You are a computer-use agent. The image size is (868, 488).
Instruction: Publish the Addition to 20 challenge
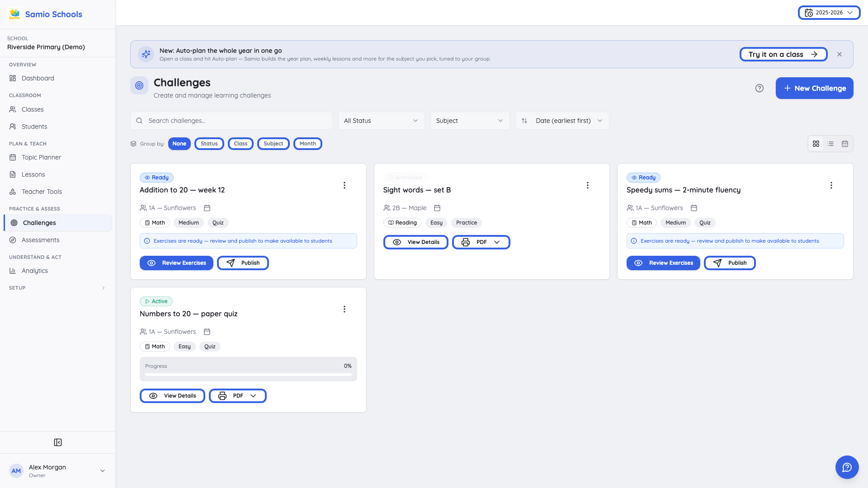tap(243, 263)
